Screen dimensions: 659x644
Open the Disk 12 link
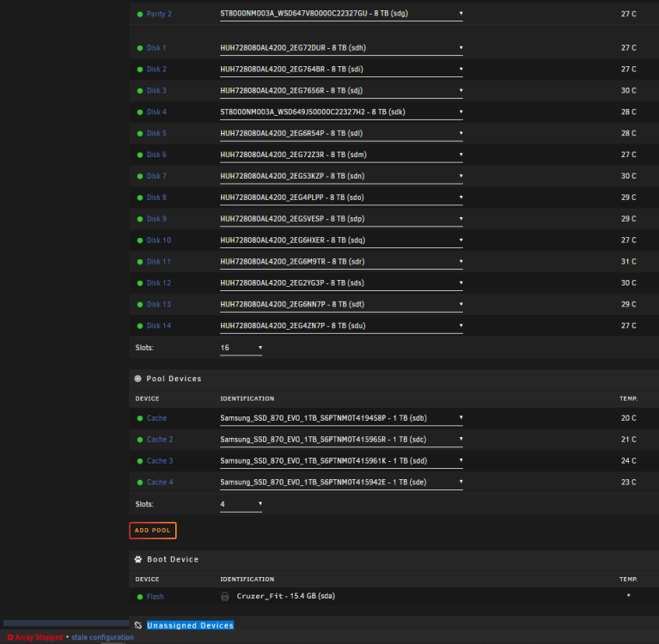(x=159, y=283)
